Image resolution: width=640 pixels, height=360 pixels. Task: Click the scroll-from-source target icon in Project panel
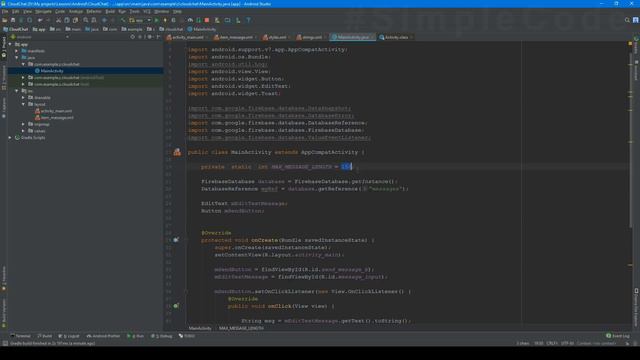click(133, 37)
